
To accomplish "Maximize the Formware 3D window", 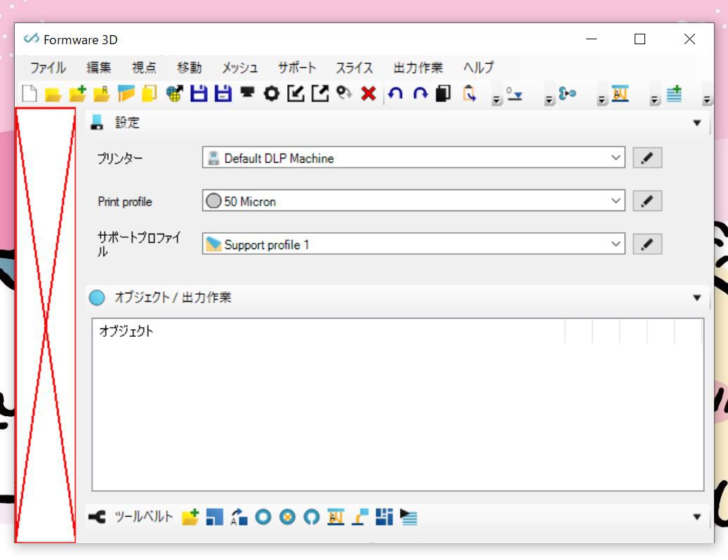I will 640,39.
